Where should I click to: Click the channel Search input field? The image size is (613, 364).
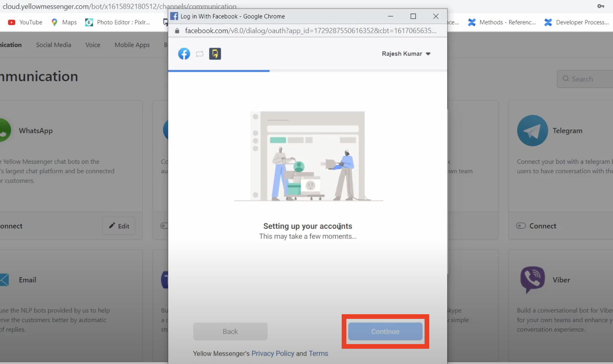pyautogui.click(x=585, y=79)
